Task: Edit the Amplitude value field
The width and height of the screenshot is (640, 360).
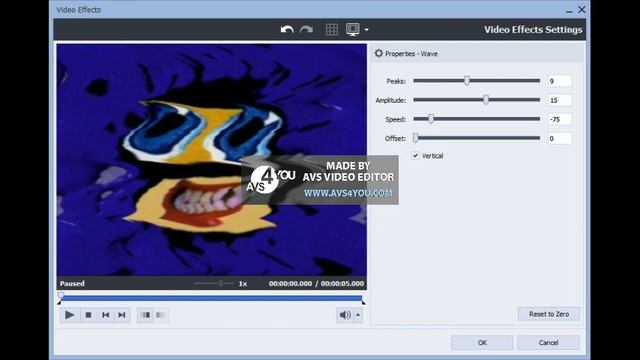Action: [559, 100]
